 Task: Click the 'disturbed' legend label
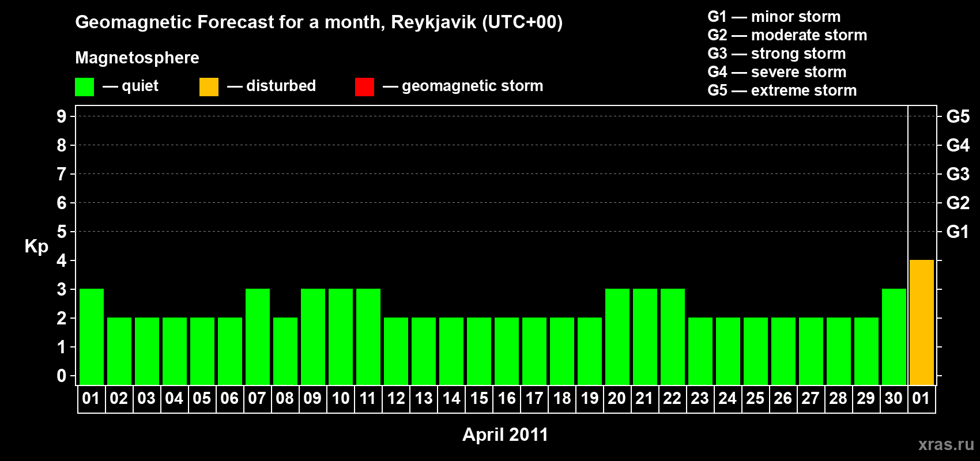click(x=281, y=86)
